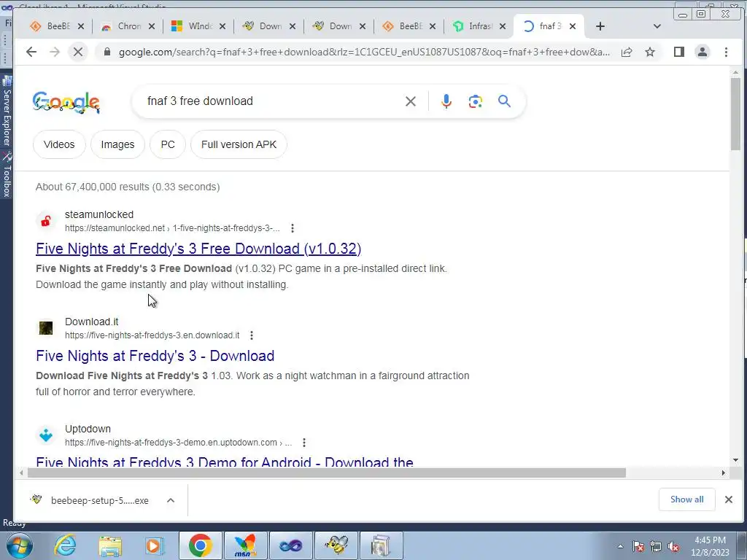Filter by Full version APK chip
Screen dimensions: 747x560
click(239, 144)
